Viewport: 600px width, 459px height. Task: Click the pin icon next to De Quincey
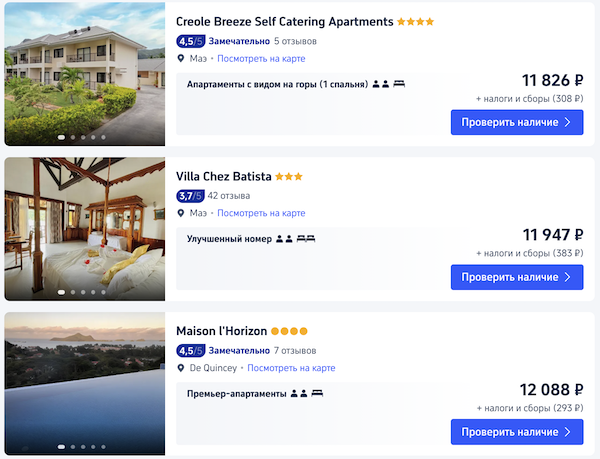click(x=181, y=368)
